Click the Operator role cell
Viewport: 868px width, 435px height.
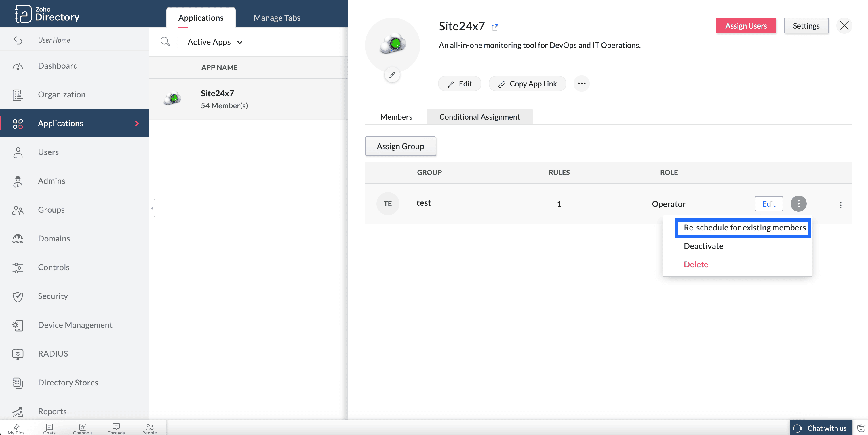pyautogui.click(x=669, y=204)
